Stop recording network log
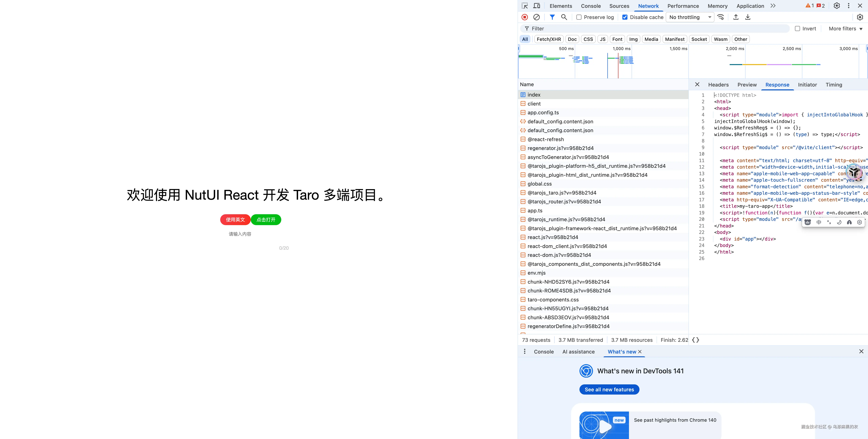The width and height of the screenshot is (868, 439). pyautogui.click(x=525, y=17)
